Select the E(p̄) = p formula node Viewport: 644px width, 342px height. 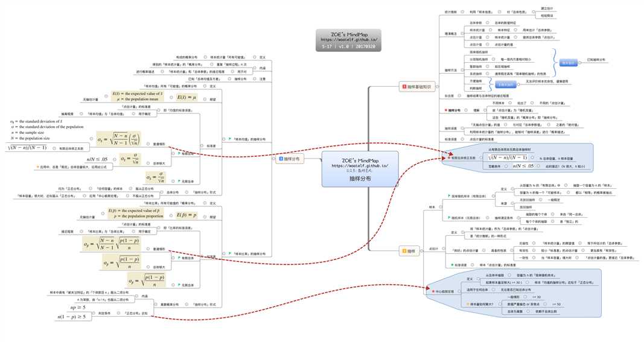187,215
